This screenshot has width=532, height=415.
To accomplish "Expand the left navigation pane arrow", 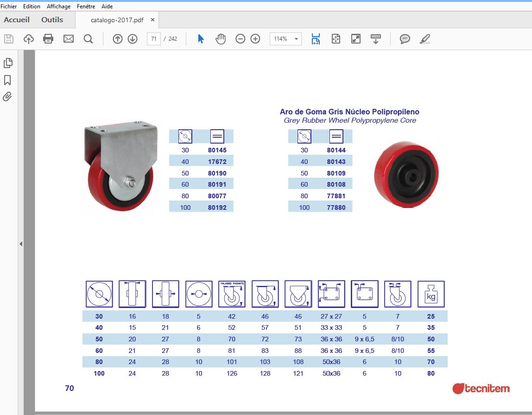I will click(x=21, y=244).
